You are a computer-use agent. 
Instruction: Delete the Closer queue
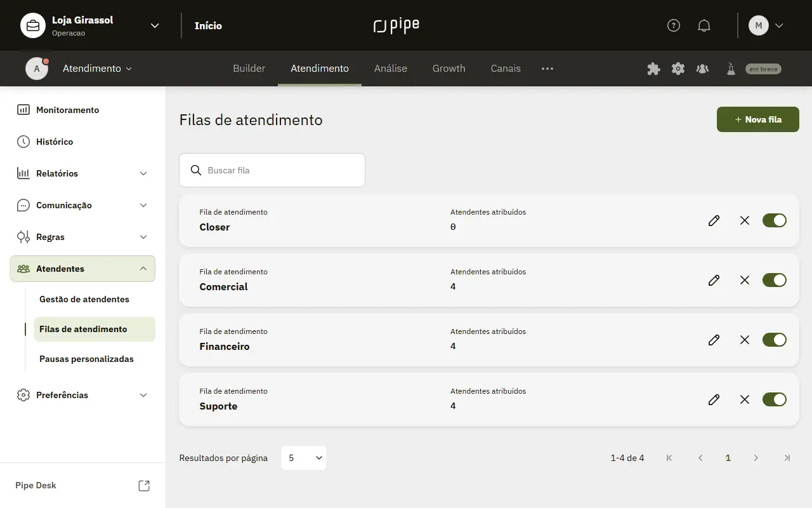(745, 220)
